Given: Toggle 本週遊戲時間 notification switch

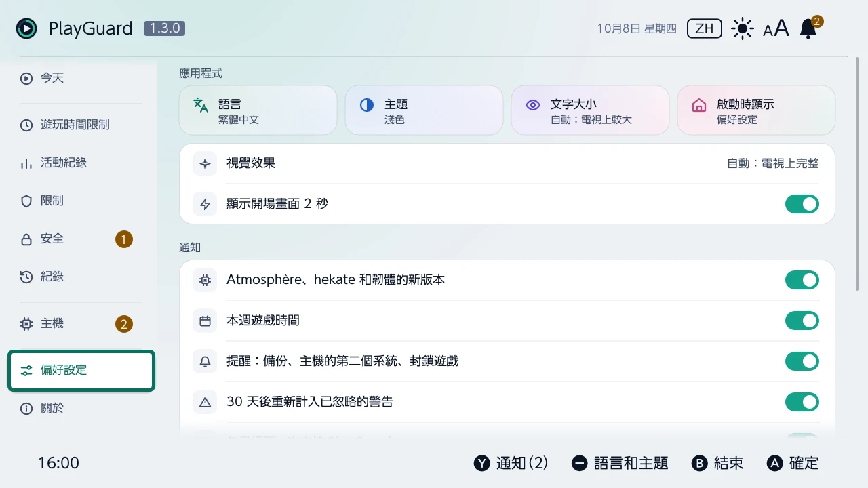Looking at the screenshot, I should (802, 321).
